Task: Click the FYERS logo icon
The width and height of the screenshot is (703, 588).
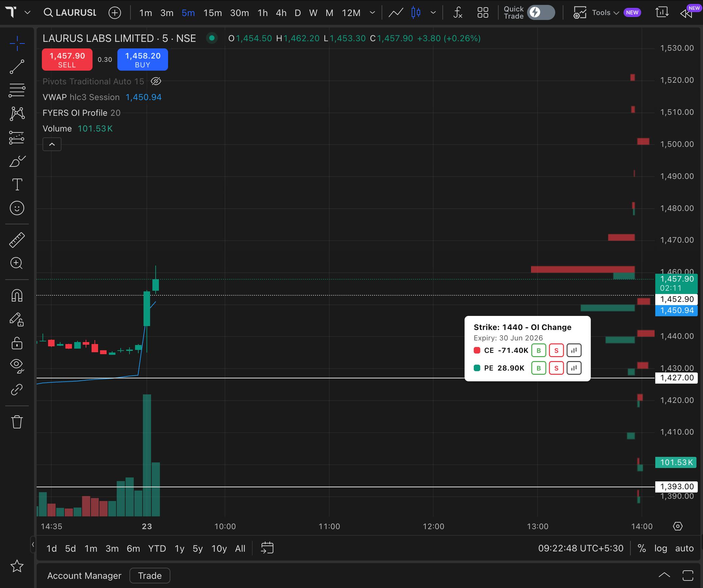Action: coord(11,12)
